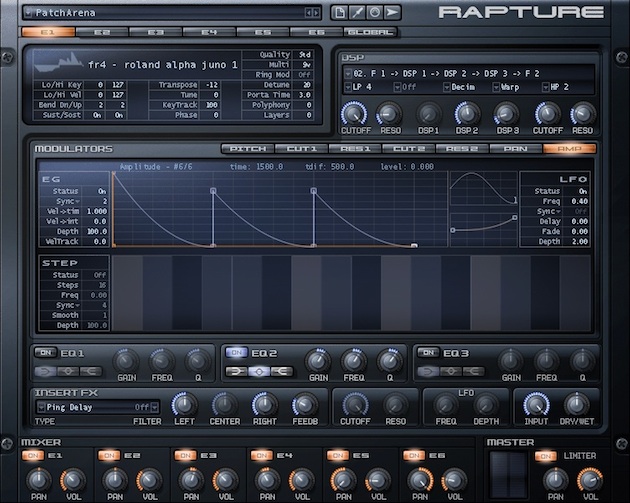The image size is (630, 503).
Task: Select EQ1 low shelf filter shape icon
Action: 45,371
